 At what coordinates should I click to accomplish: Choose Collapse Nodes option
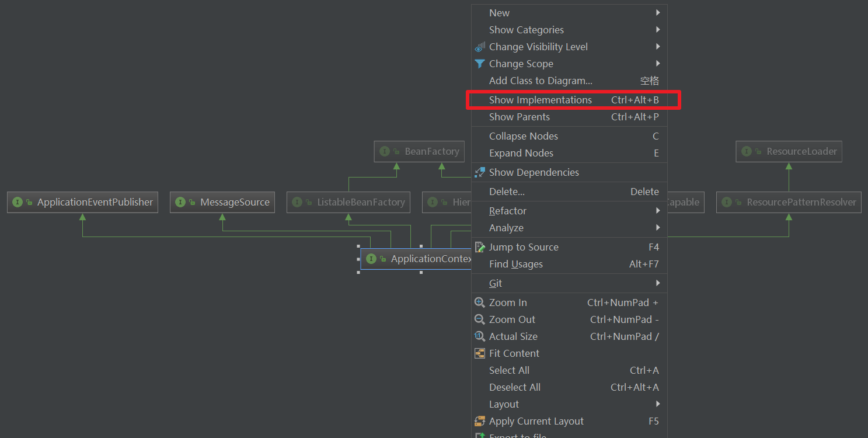(x=569, y=136)
